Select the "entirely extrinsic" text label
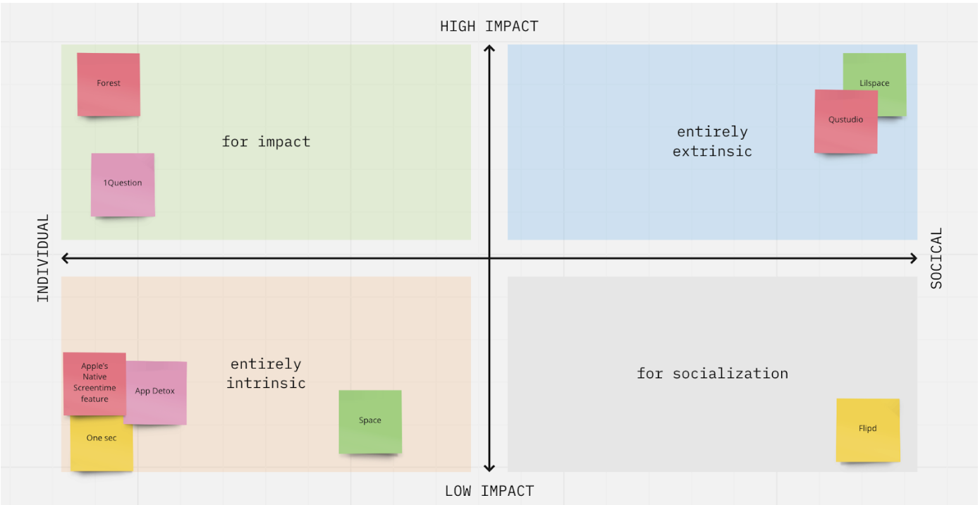This screenshot has width=980, height=505. point(712,142)
